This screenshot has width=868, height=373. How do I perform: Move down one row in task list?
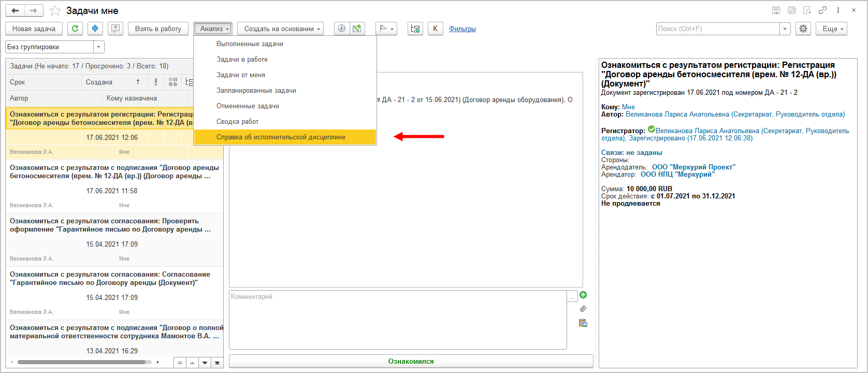click(205, 363)
